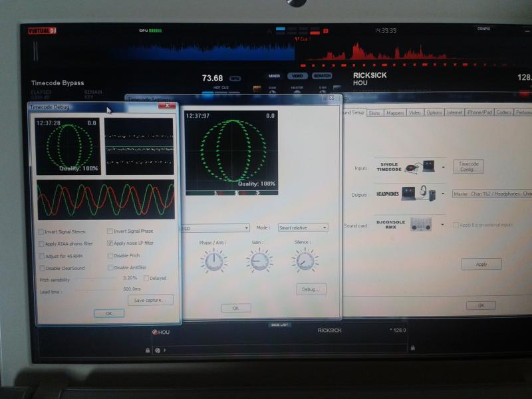Click the Headphones output setup picture
This screenshot has width=532, height=399.
pyautogui.click(x=418, y=194)
